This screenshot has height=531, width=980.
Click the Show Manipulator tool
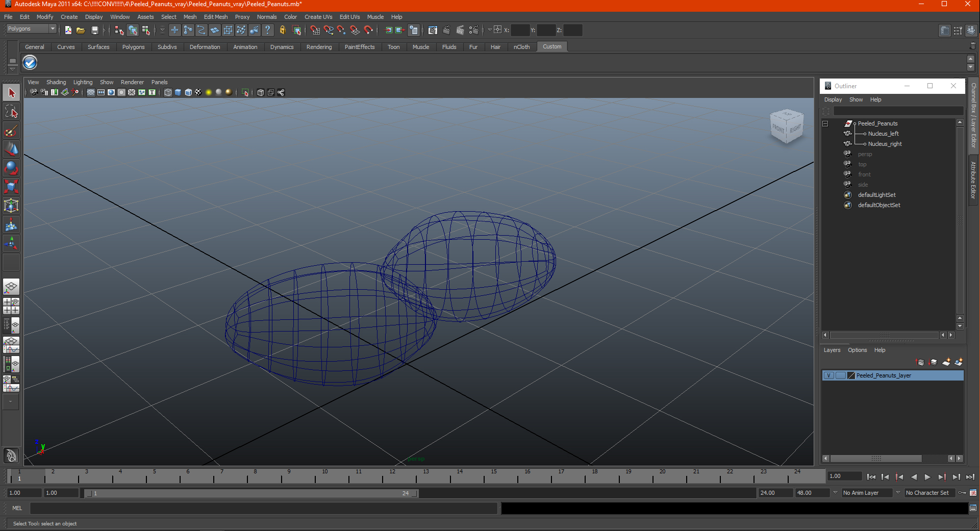pyautogui.click(x=11, y=243)
